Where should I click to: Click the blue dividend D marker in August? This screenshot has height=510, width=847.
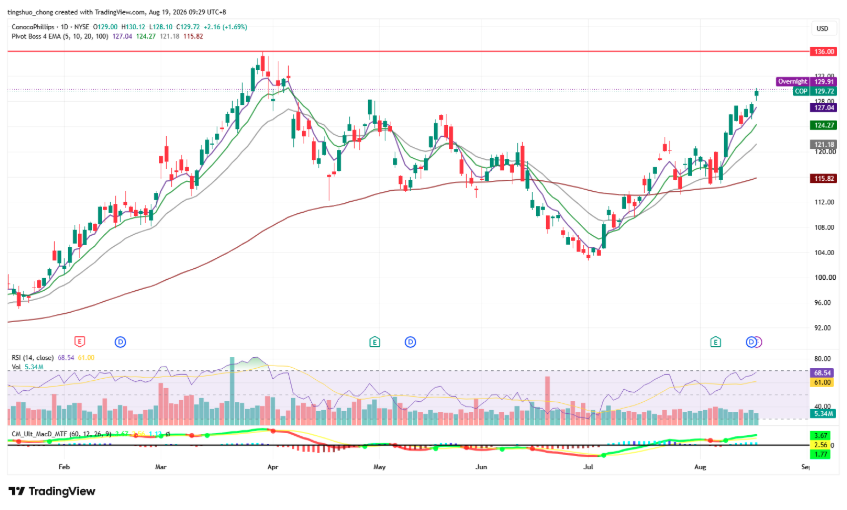[x=751, y=341]
